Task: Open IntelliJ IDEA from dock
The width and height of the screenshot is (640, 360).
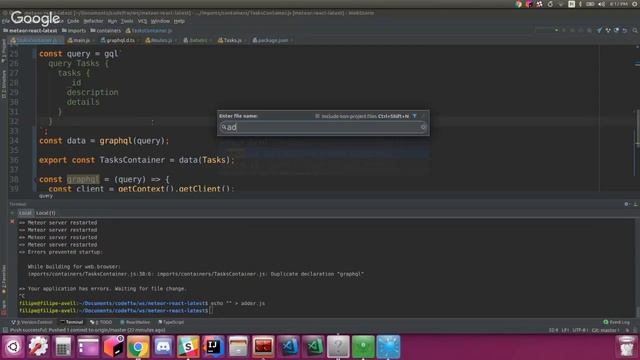Action: (213, 347)
